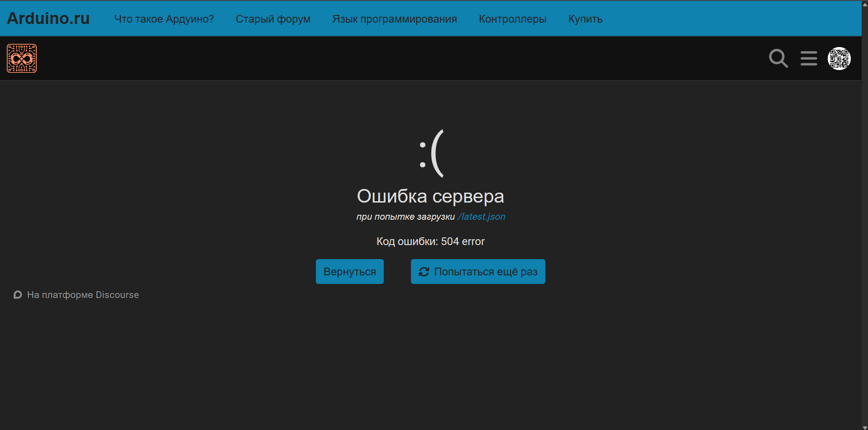Click the scrollbar down arrow
868x430 pixels.
(865, 427)
